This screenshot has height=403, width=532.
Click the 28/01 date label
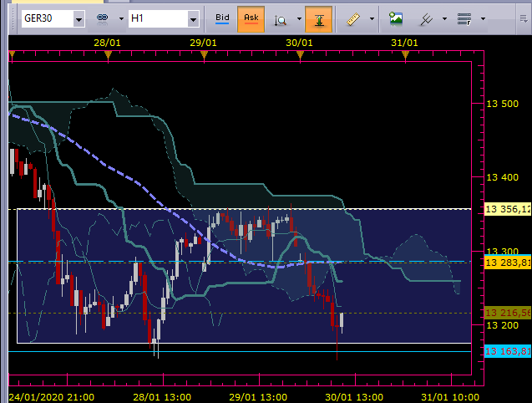pyautogui.click(x=107, y=43)
